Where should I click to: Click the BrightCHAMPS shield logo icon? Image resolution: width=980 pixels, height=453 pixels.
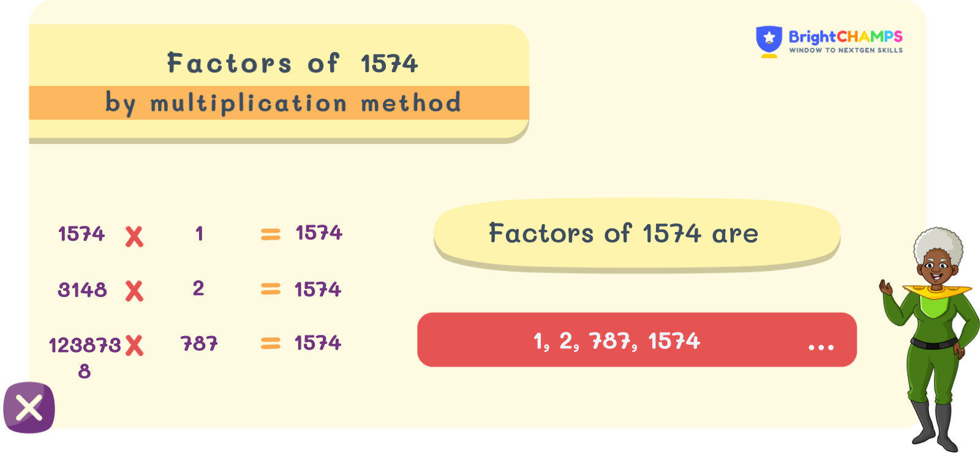(x=769, y=40)
